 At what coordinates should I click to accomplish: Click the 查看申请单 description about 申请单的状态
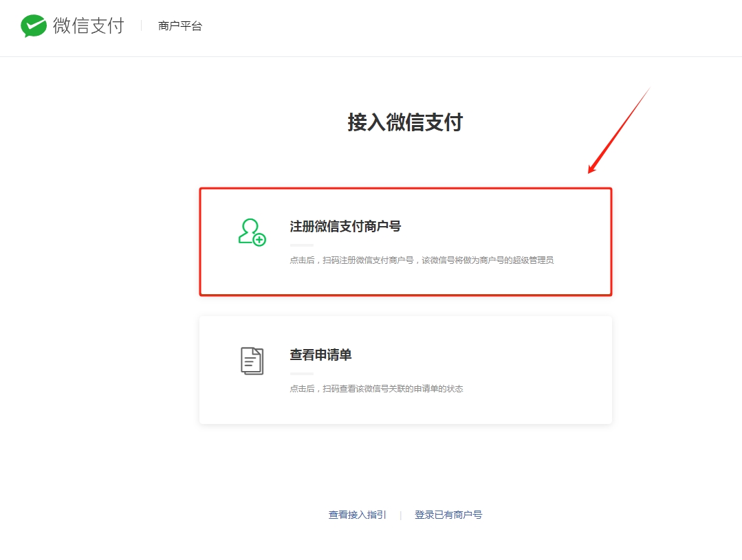point(376,389)
